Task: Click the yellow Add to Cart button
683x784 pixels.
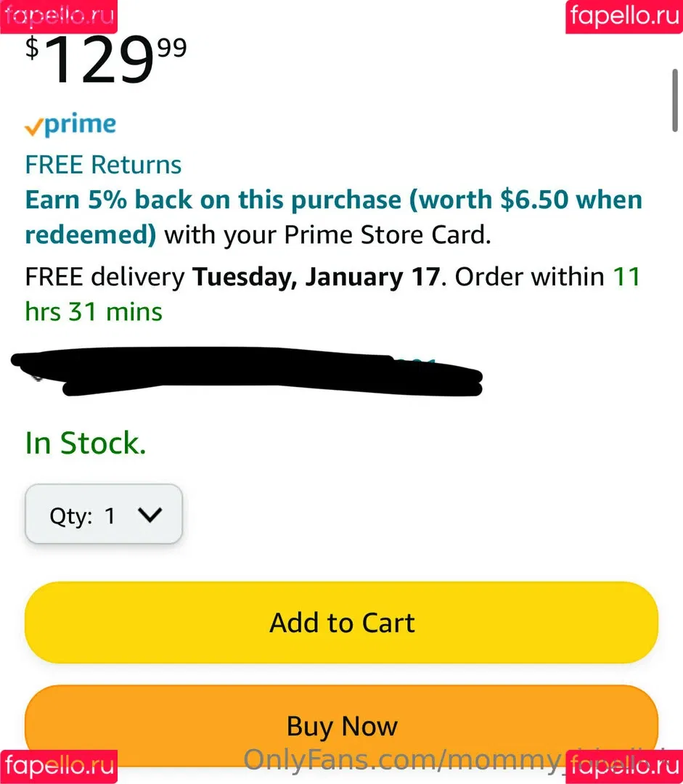Action: [341, 623]
